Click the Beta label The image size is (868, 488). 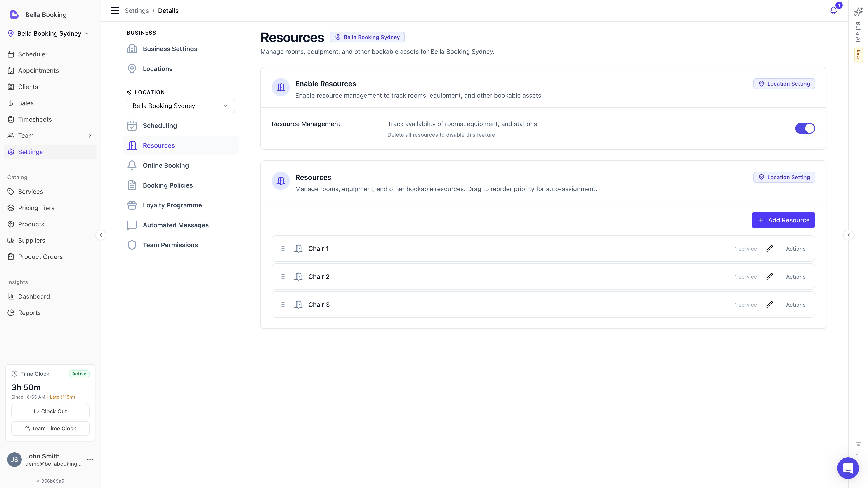858,54
